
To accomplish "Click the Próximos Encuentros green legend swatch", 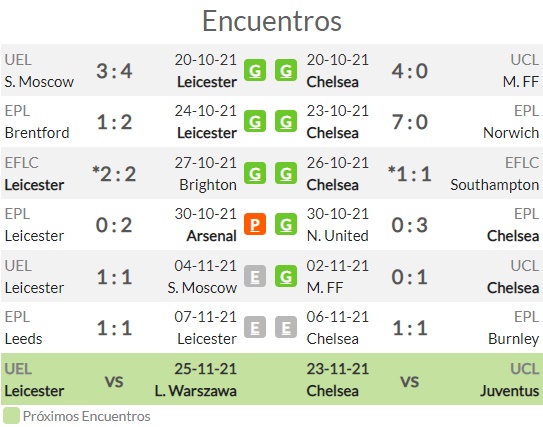I will (11, 416).
